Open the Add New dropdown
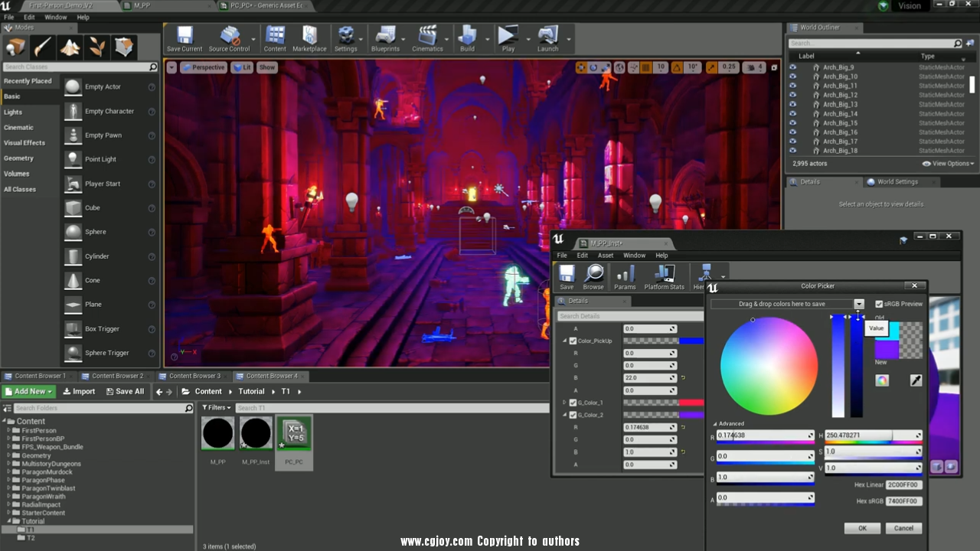The width and height of the screenshot is (980, 551). click(28, 391)
